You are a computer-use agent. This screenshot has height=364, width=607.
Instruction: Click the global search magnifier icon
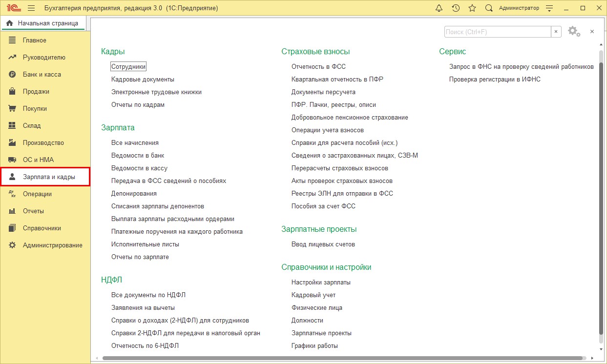(488, 8)
